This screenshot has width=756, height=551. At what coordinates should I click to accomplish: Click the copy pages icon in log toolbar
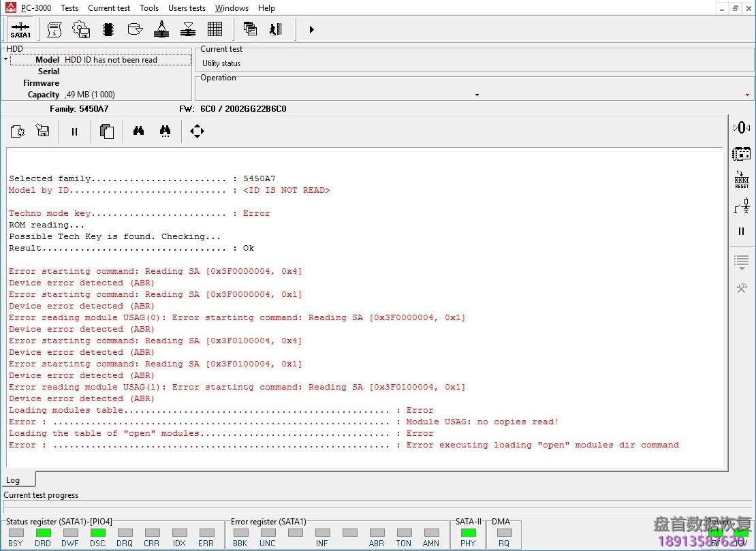(x=106, y=131)
